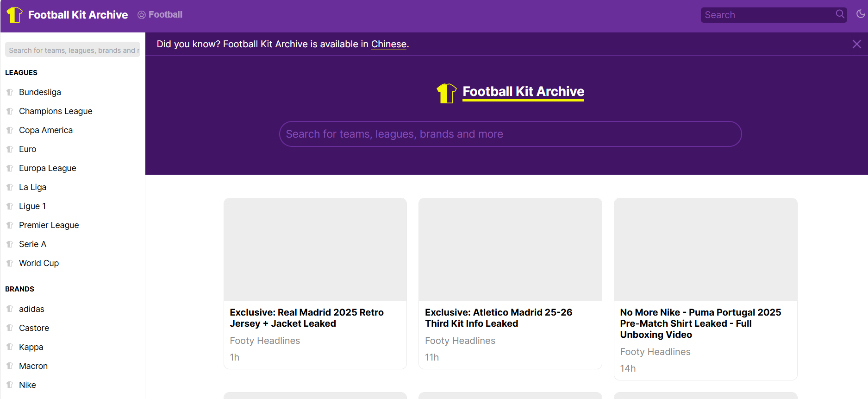Open the Premier League kits page

[49, 225]
